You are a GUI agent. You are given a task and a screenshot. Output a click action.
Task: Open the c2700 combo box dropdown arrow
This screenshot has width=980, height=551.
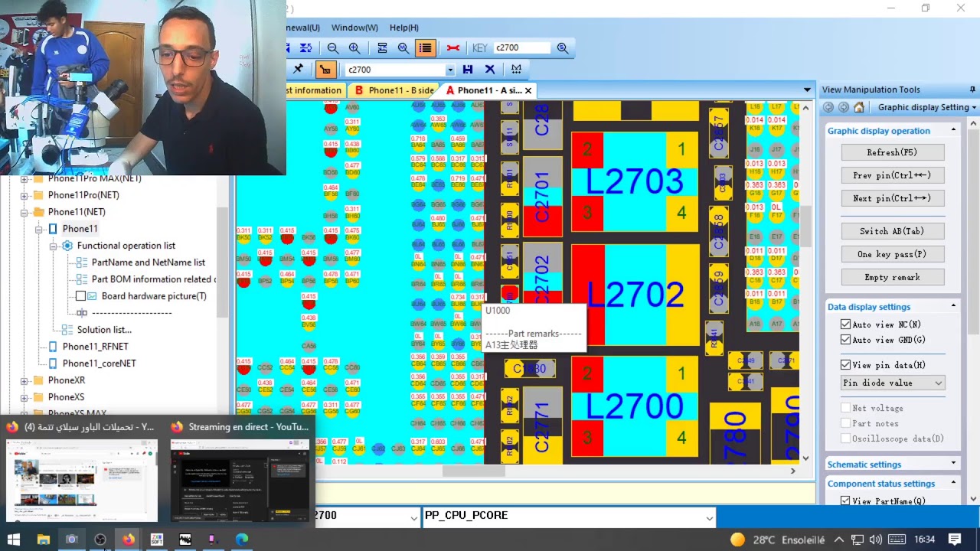pos(450,70)
